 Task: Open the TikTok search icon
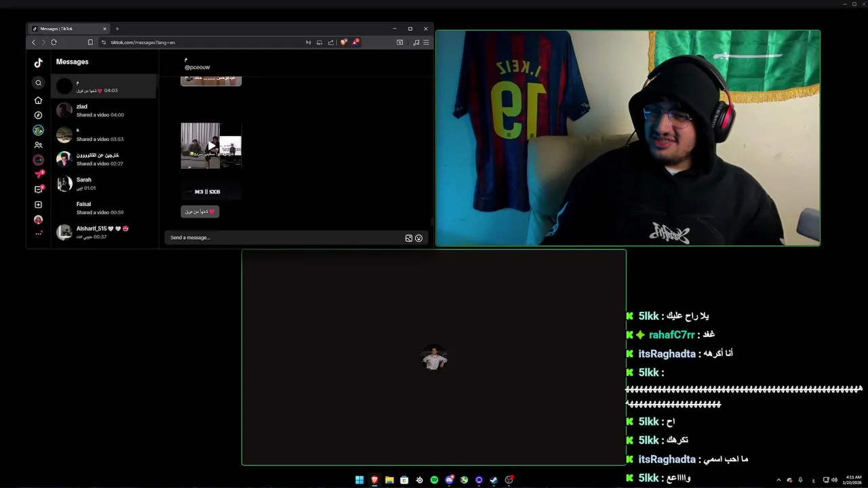click(39, 83)
